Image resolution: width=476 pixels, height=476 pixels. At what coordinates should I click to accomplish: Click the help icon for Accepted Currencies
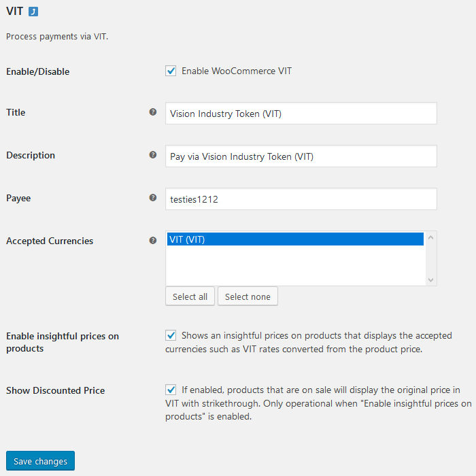tap(153, 240)
